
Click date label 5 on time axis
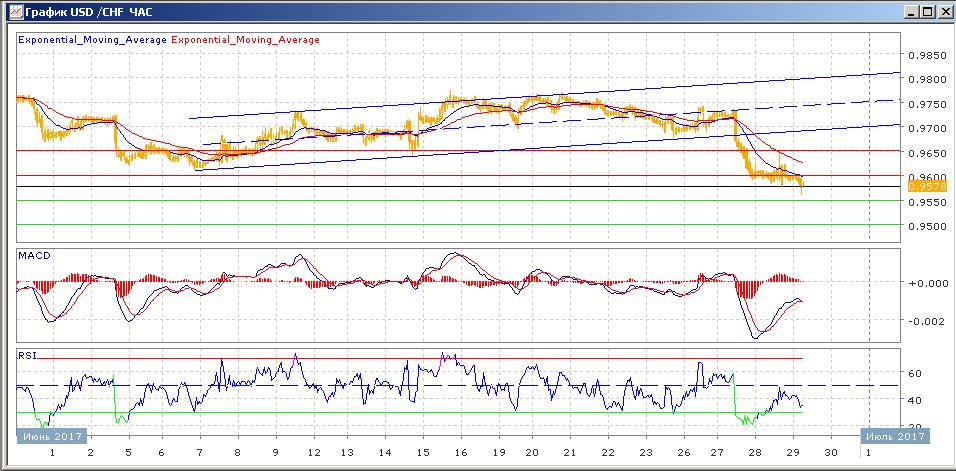coord(128,453)
